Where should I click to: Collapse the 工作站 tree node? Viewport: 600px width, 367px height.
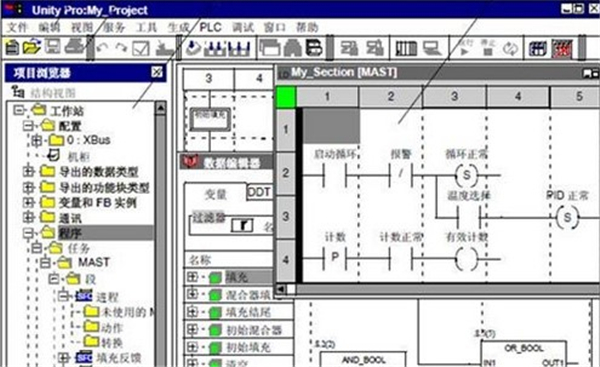click(x=18, y=111)
